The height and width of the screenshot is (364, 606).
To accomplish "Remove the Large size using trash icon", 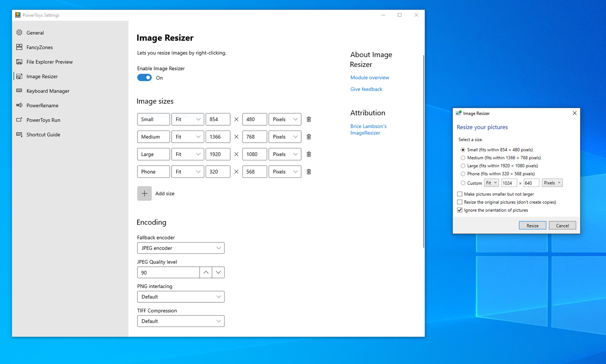I will (309, 154).
